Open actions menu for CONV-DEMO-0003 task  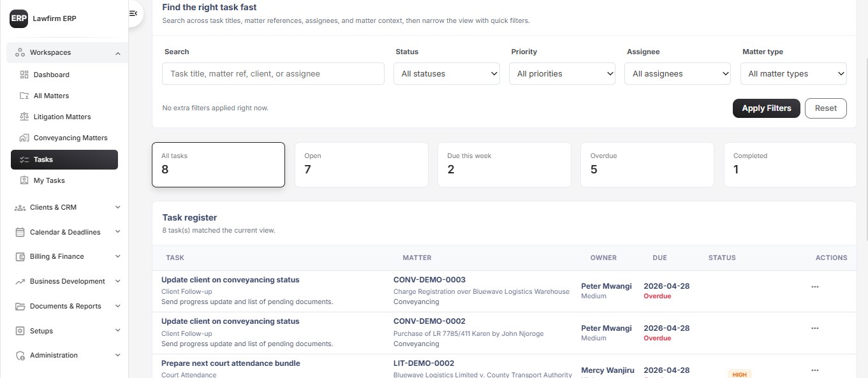click(x=814, y=287)
